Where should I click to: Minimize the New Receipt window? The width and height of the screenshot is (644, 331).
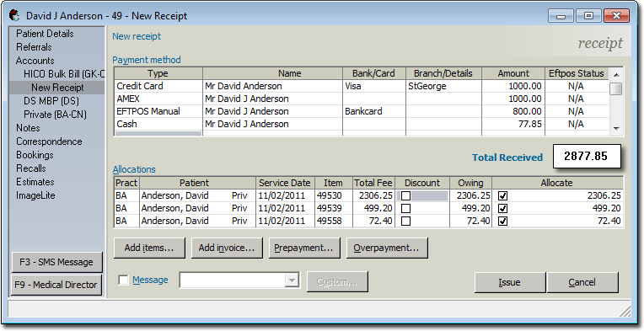point(561,16)
